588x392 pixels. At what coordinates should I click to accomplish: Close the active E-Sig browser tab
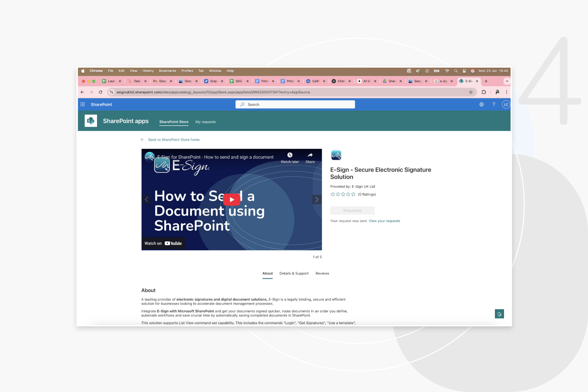tap(477, 81)
